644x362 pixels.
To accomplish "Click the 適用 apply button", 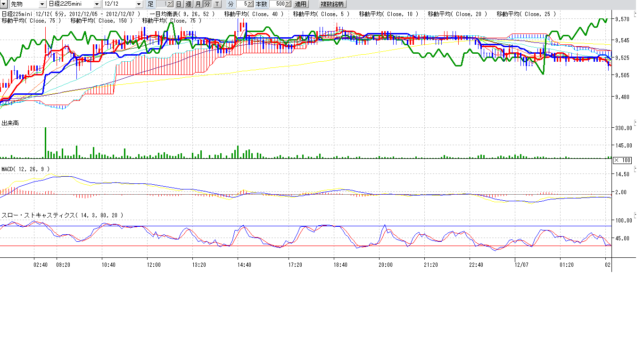I will [x=301, y=4].
